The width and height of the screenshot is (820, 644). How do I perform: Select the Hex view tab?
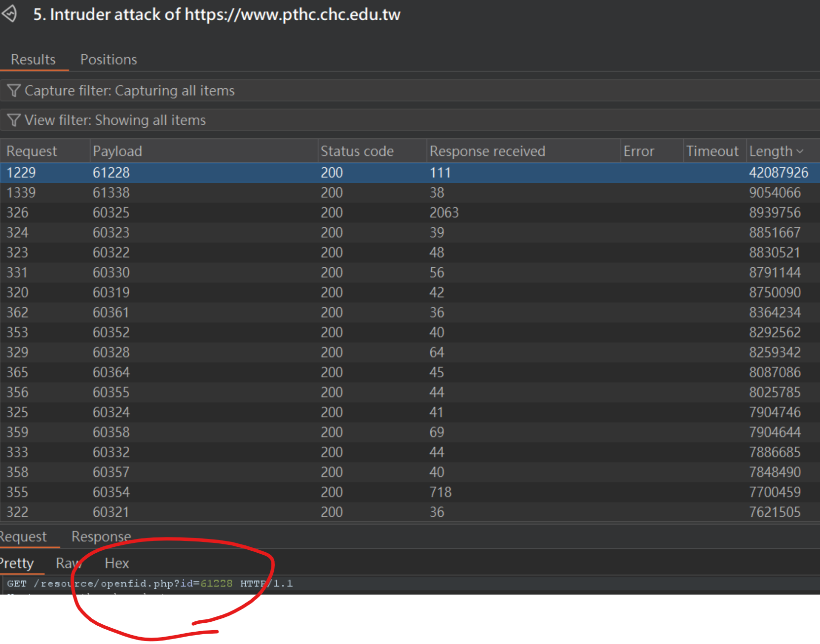pyautogui.click(x=117, y=563)
